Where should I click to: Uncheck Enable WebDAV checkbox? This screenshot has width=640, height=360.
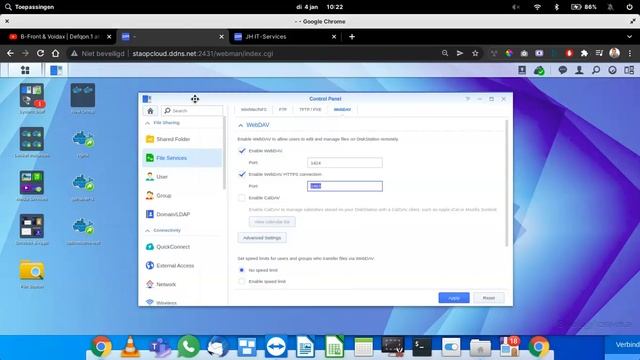pos(242,151)
